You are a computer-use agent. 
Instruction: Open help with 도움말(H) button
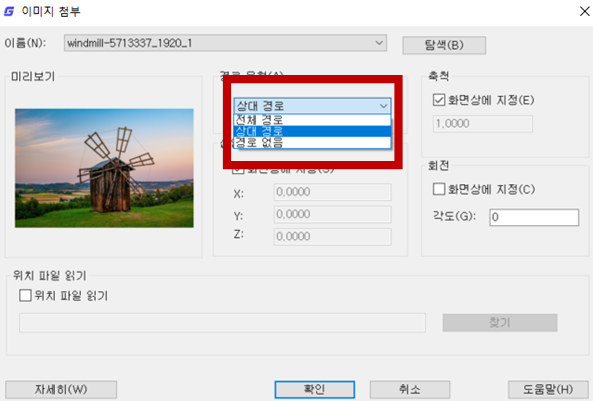[548, 389]
